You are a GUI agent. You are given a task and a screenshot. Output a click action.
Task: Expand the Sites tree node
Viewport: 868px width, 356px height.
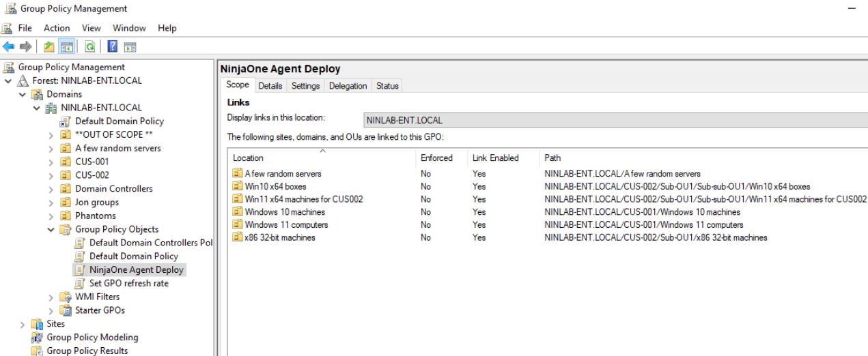23,324
